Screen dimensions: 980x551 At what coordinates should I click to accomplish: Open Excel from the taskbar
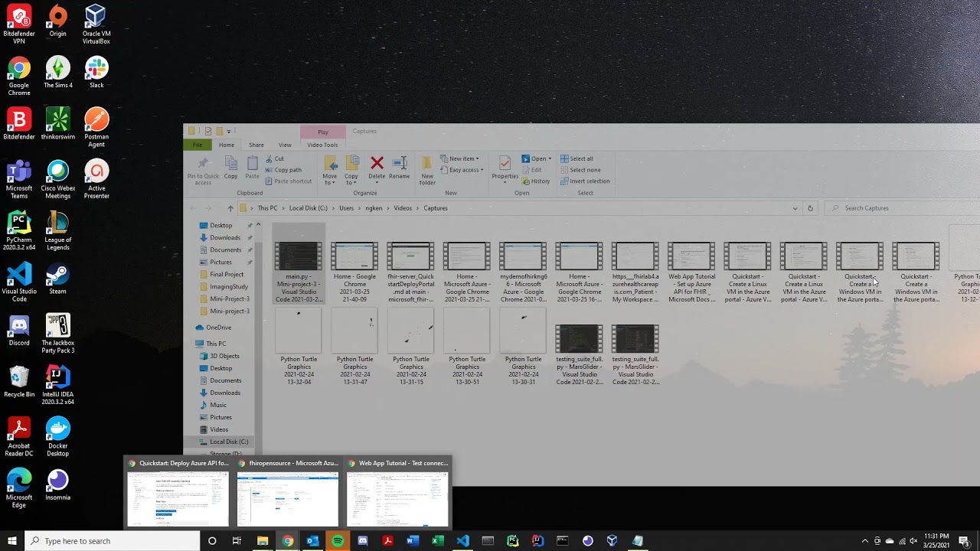[x=438, y=541]
